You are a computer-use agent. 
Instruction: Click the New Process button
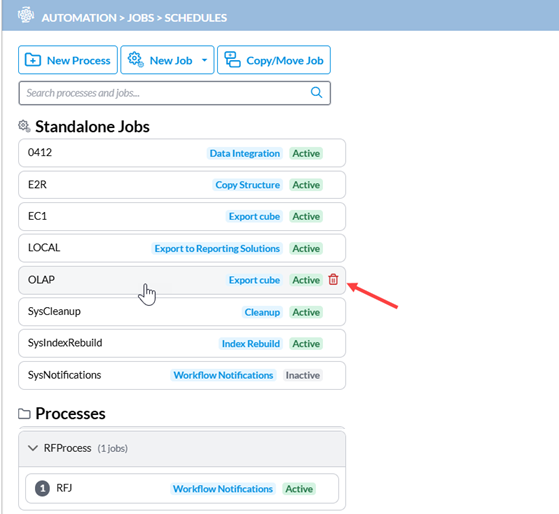[68, 60]
